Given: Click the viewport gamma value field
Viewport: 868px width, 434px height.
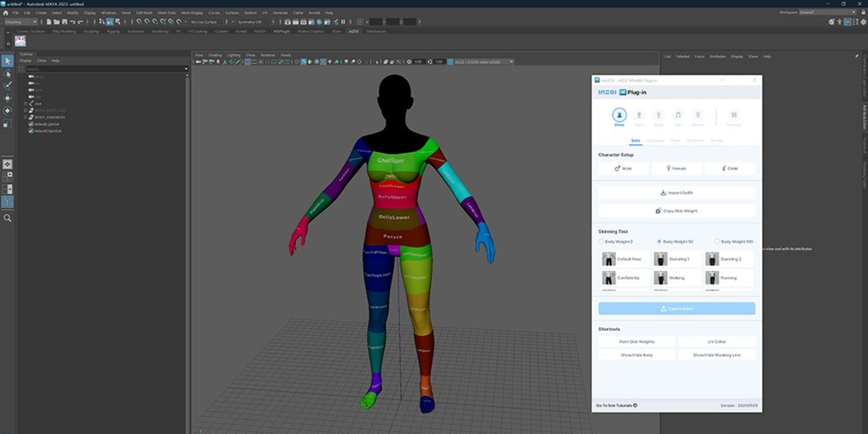Looking at the screenshot, I should (x=439, y=62).
